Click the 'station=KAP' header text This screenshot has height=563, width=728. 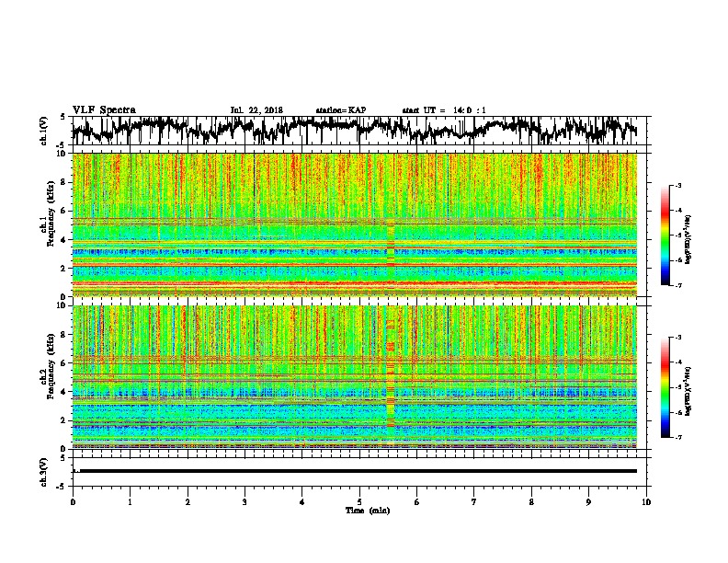click(341, 110)
